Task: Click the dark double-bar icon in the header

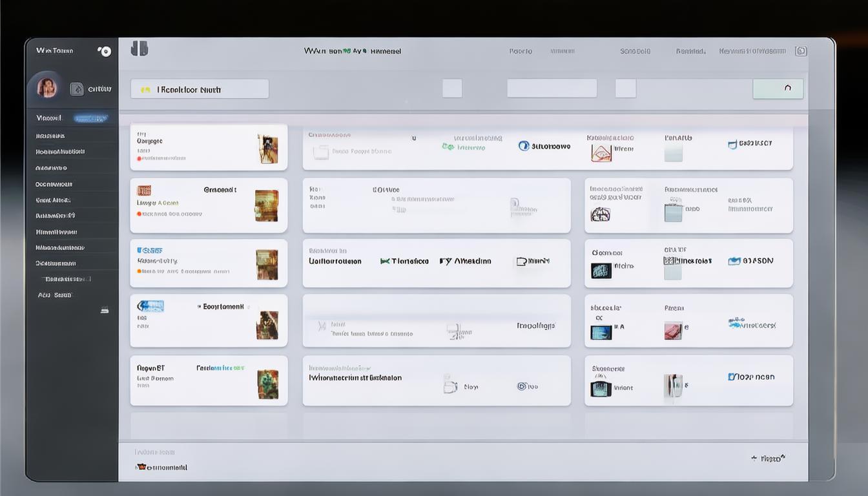Action: (139, 49)
